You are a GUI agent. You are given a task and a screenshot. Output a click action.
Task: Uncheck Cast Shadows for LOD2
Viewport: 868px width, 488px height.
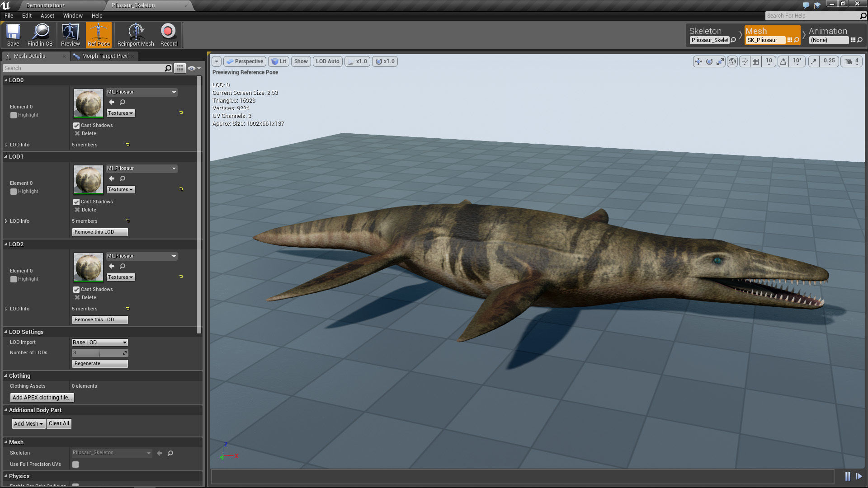pyautogui.click(x=76, y=290)
